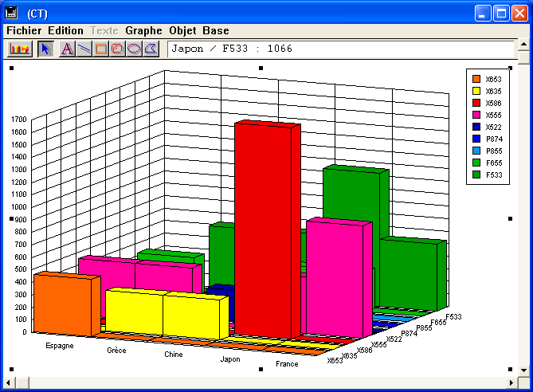Open the Objet menu
Screen dimensions: 533x392
[x=182, y=30]
